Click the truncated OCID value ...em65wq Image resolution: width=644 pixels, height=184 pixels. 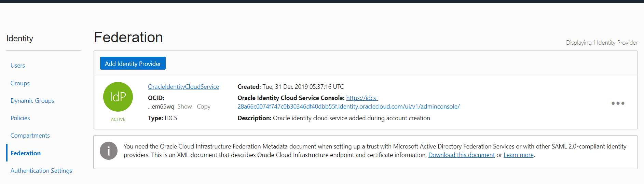click(161, 107)
